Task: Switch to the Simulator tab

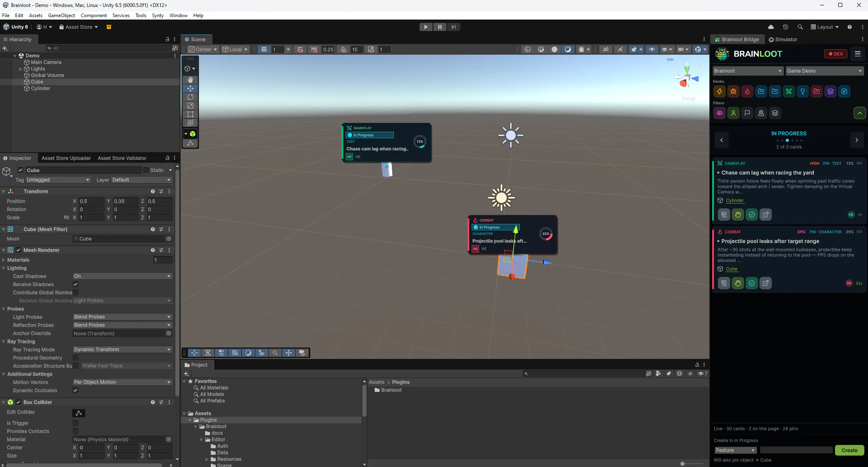Action: click(x=783, y=40)
